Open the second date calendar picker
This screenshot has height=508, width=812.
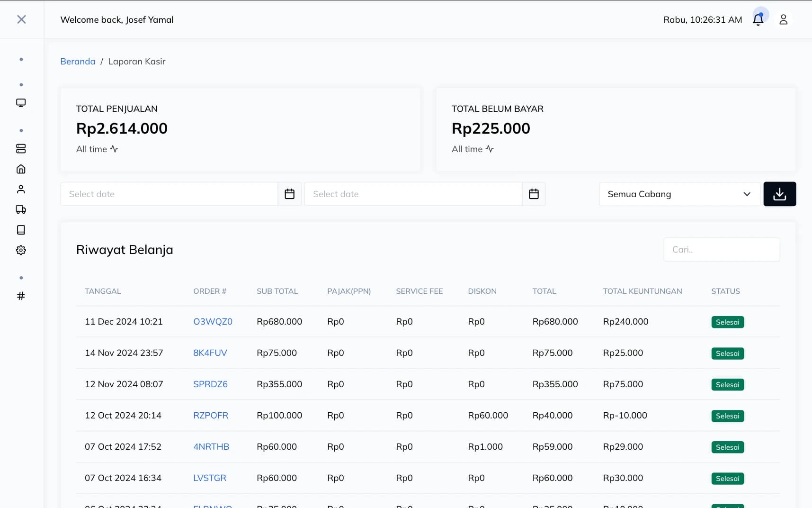pos(534,194)
